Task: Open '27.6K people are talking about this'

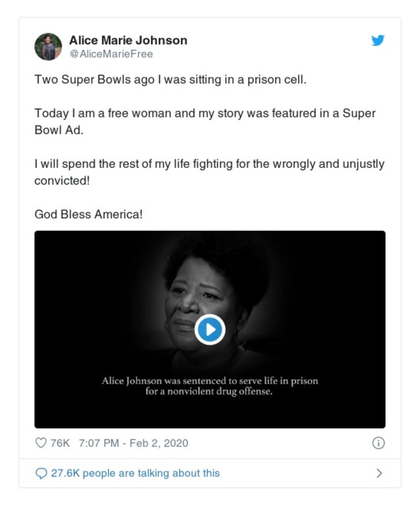Action: 135,474
